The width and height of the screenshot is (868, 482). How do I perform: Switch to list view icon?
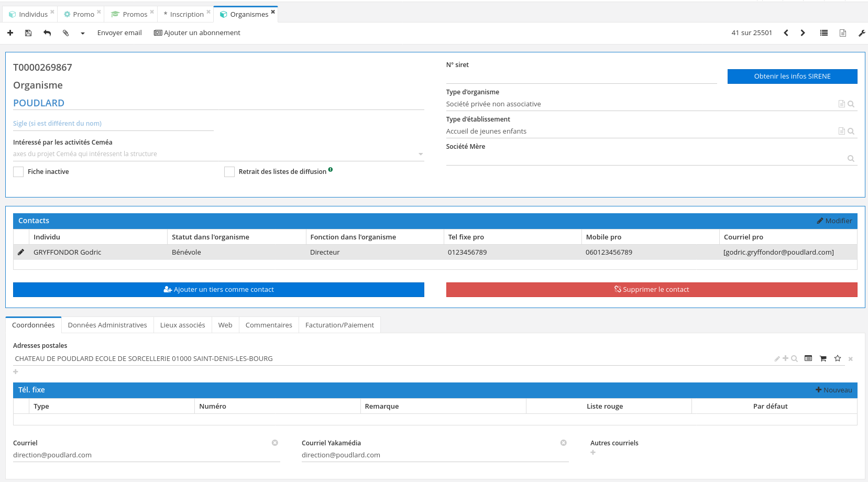824,33
